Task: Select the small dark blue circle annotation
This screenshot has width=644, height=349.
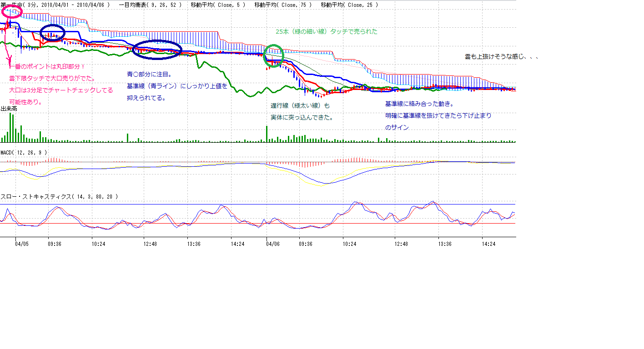Action: 53,33
